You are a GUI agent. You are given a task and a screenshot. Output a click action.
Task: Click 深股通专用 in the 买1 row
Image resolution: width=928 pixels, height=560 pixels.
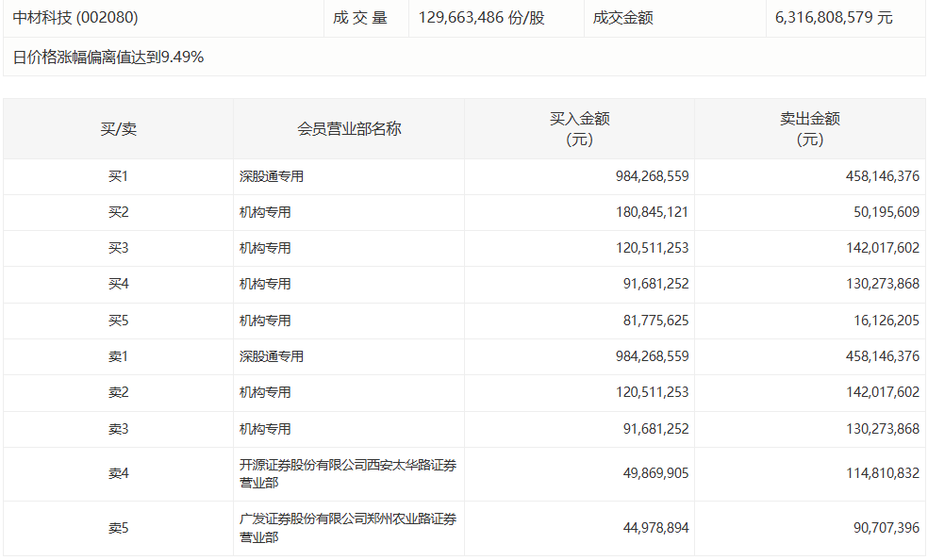click(272, 176)
